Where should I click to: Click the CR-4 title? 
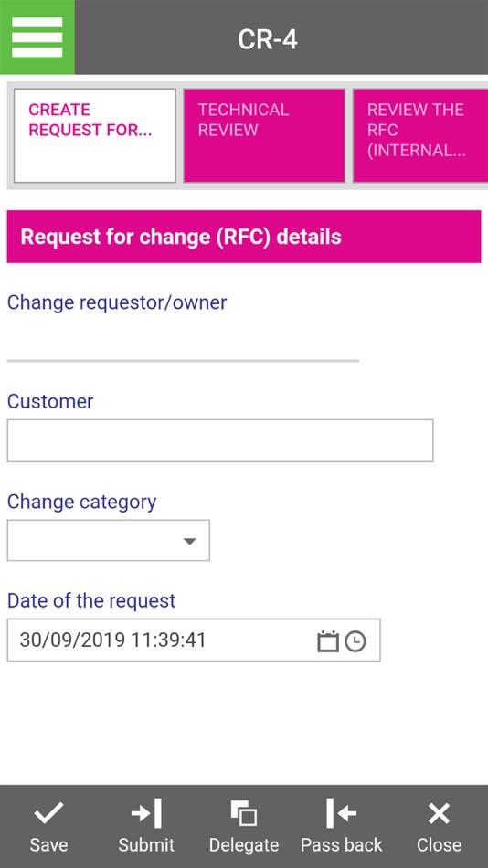coord(268,39)
